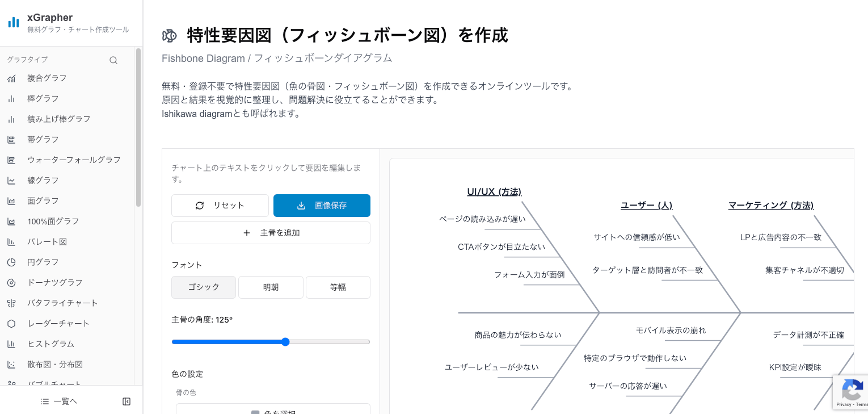868x414 pixels.
Task: Select the ウォーターフォールグラフ icon
Action: pyautogui.click(x=11, y=160)
